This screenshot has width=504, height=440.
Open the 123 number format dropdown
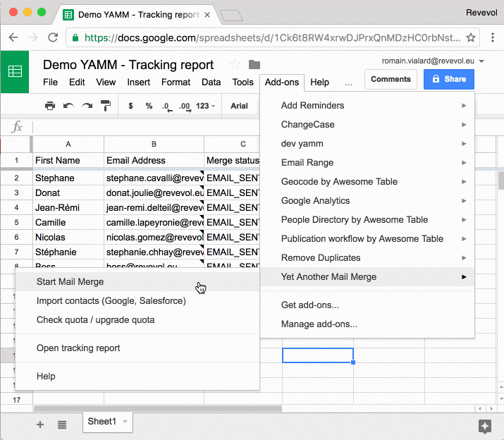pyautogui.click(x=206, y=106)
